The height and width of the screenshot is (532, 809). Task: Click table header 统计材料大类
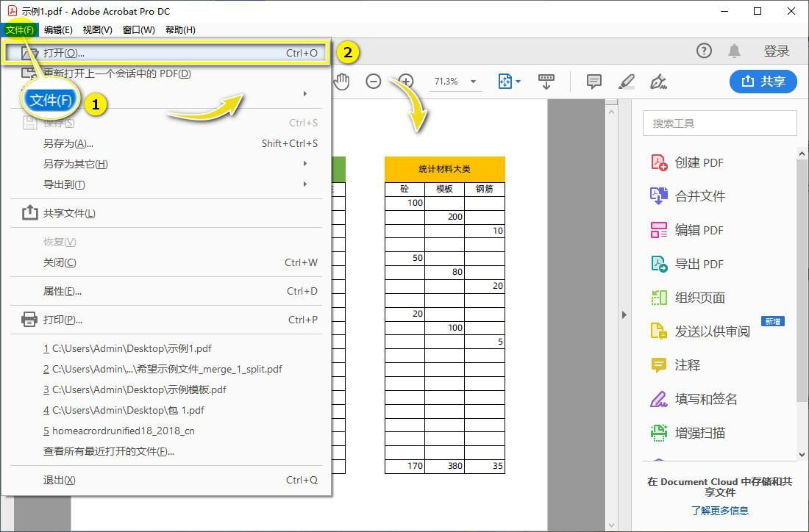(444, 169)
